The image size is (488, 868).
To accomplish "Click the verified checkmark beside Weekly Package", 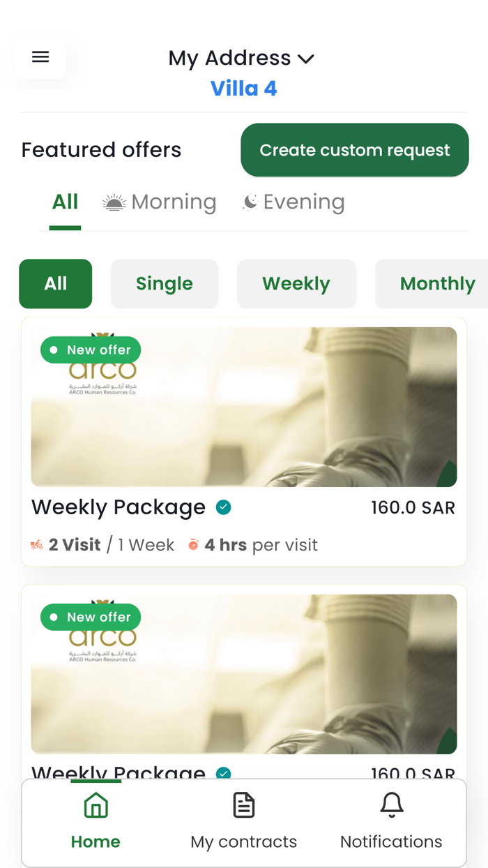I will tap(224, 507).
